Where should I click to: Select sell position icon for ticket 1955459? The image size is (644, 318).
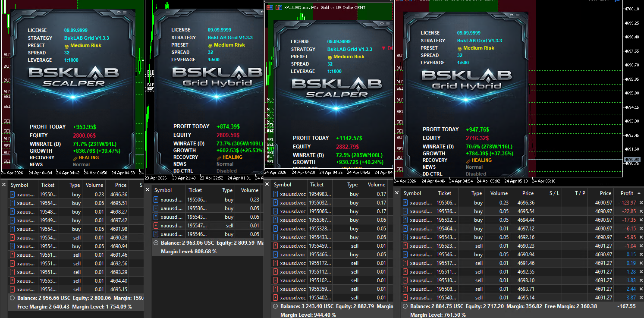[x=276, y=246]
